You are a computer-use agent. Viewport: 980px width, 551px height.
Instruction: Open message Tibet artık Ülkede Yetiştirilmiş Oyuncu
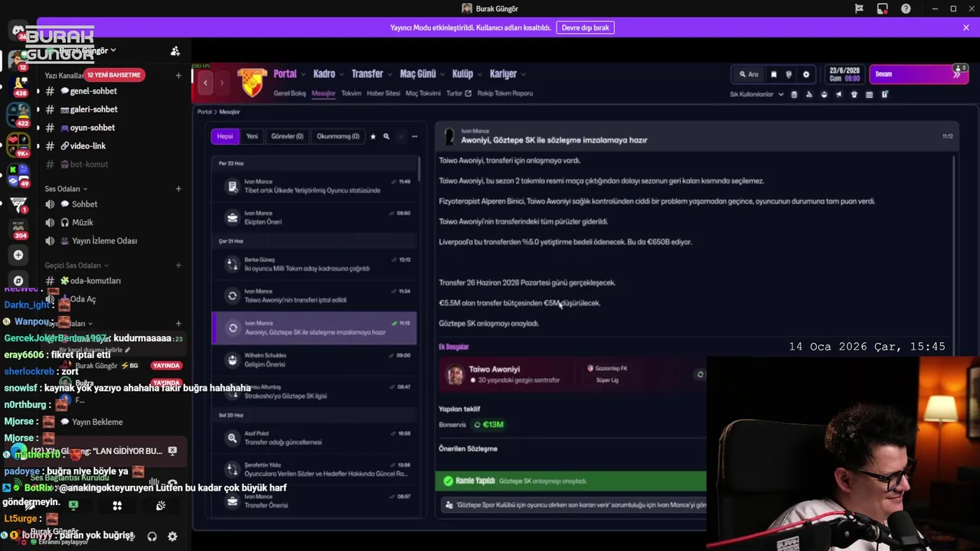315,186
